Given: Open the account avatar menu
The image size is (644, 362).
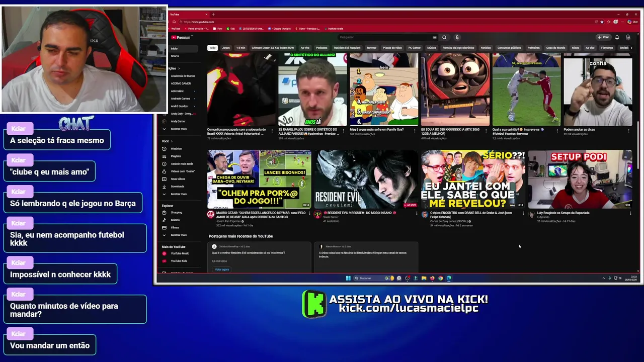Looking at the screenshot, I should [x=628, y=37].
